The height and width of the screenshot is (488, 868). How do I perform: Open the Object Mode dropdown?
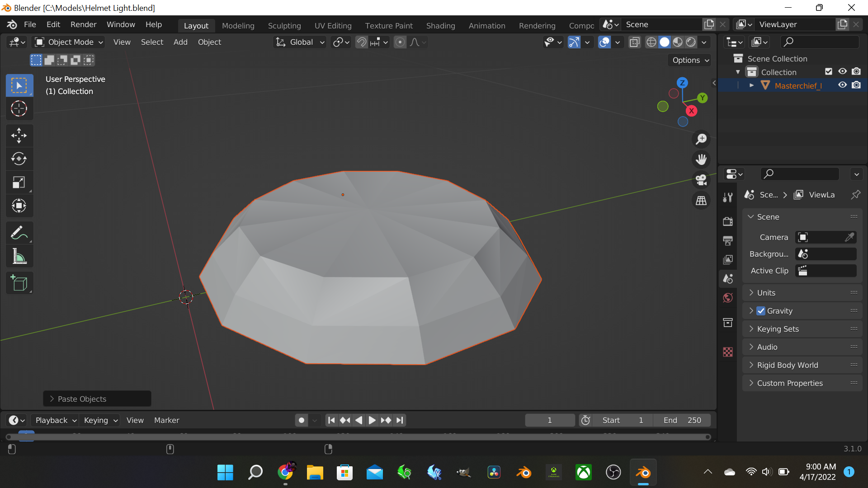(x=69, y=42)
